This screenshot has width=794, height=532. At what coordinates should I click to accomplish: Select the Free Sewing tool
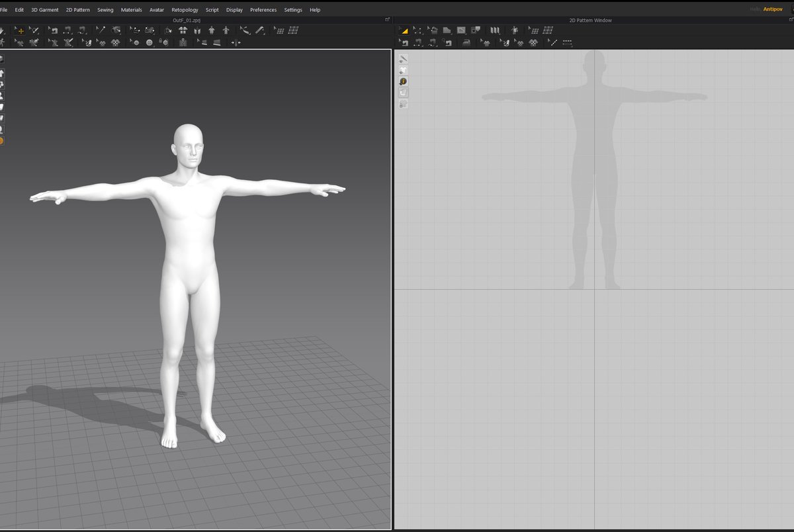[x=433, y=42]
